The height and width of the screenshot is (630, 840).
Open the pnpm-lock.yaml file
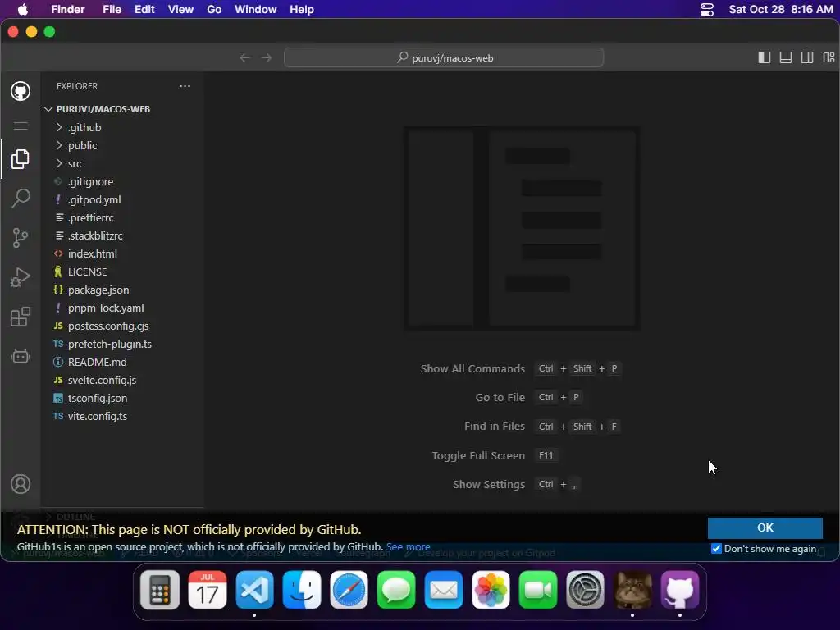121,308
